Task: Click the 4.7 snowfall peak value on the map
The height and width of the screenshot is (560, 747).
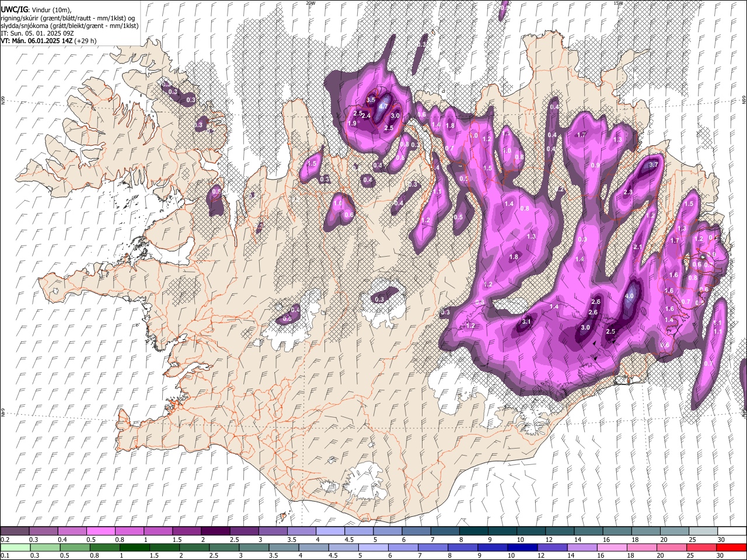Action: (x=383, y=106)
